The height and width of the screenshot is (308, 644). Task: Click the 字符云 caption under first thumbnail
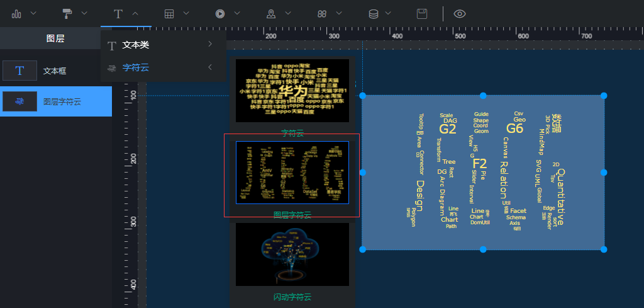292,133
